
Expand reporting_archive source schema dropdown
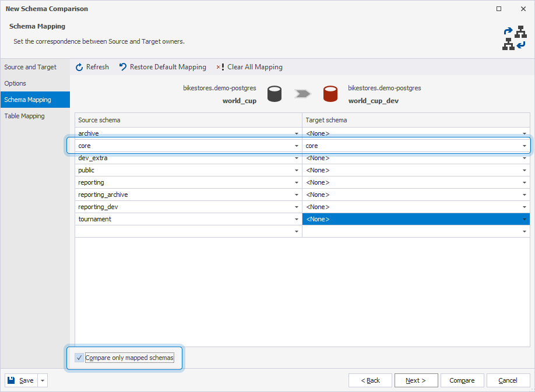(x=297, y=195)
